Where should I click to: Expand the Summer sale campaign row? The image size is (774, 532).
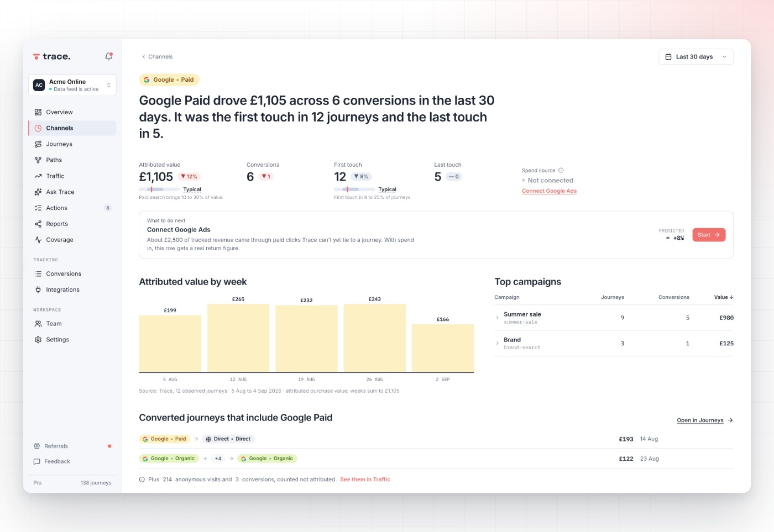[x=498, y=318]
